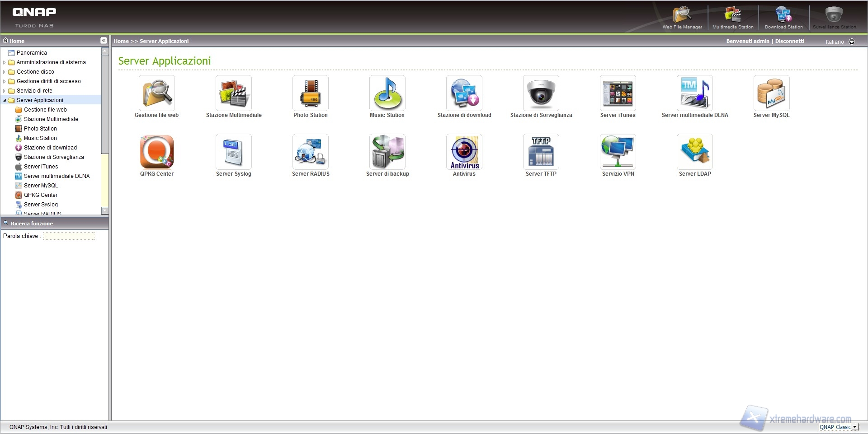Select Panoramica in the sidebar tree
Viewport: 868px width, 434px height.
tap(32, 53)
